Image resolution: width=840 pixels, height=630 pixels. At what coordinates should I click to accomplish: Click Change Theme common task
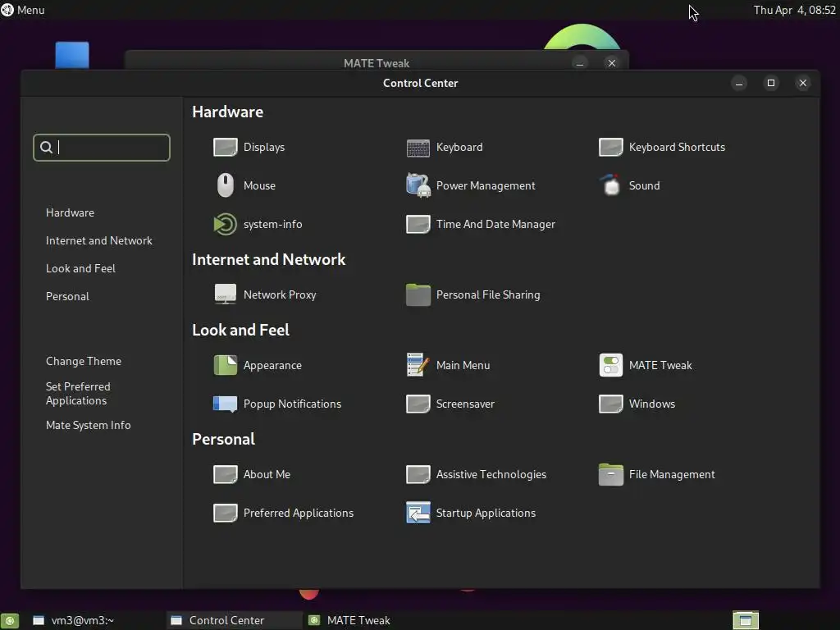[x=84, y=361]
